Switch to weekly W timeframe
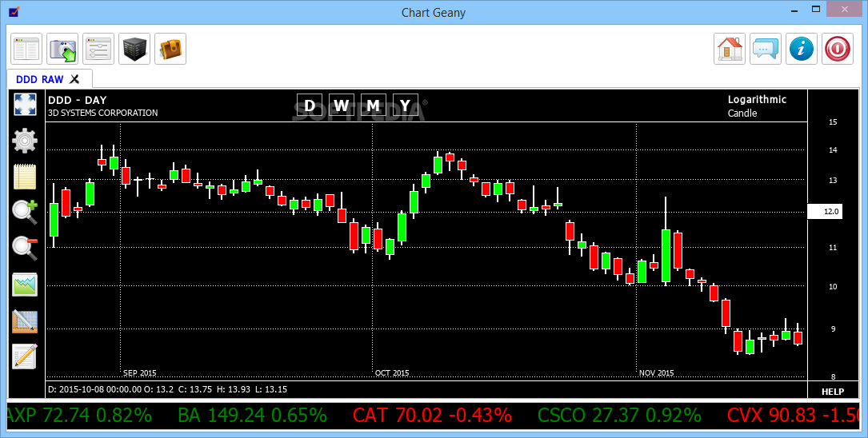The height and width of the screenshot is (438, 868). 342,105
